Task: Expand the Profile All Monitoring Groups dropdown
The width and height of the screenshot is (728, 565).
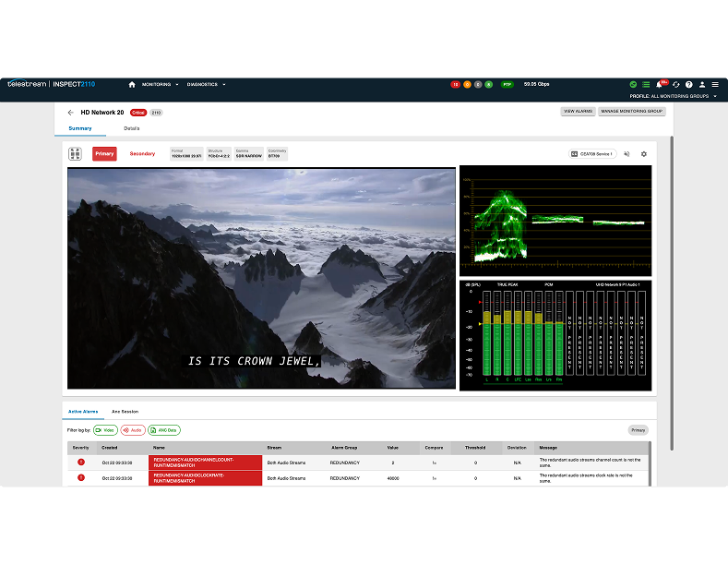Action: (x=674, y=96)
